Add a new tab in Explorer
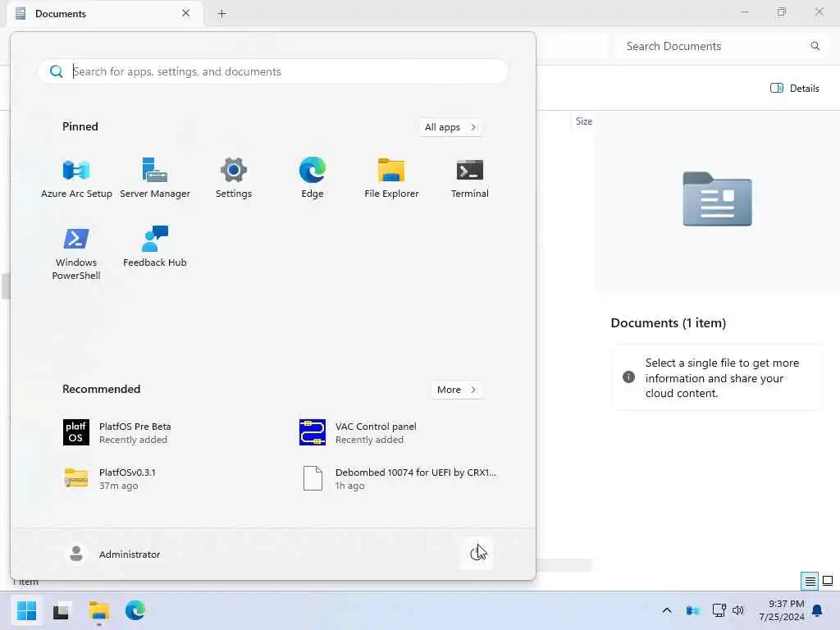Image resolution: width=840 pixels, height=630 pixels. (221, 14)
